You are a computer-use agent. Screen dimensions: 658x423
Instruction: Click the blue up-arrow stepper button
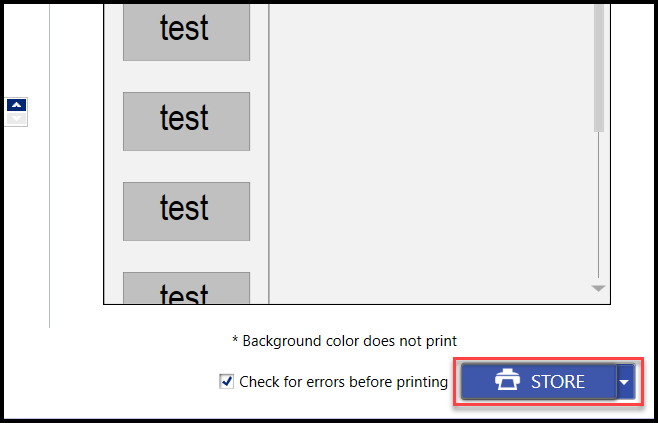(x=16, y=105)
